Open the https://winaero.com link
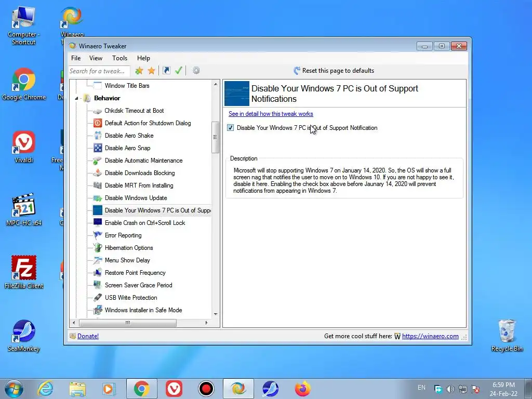This screenshot has width=532, height=399. click(x=430, y=336)
